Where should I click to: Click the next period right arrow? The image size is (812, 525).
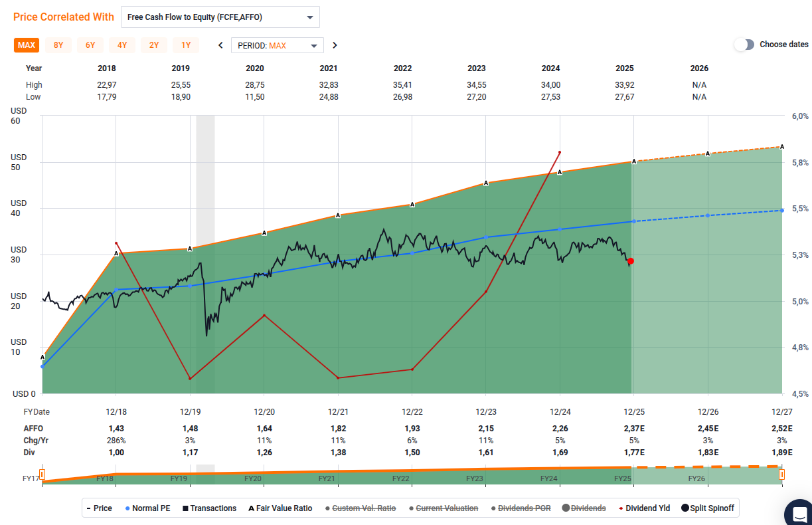pyautogui.click(x=335, y=45)
